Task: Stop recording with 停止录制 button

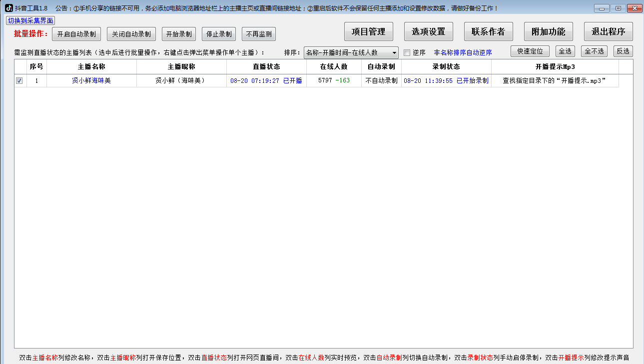Action: [x=219, y=34]
